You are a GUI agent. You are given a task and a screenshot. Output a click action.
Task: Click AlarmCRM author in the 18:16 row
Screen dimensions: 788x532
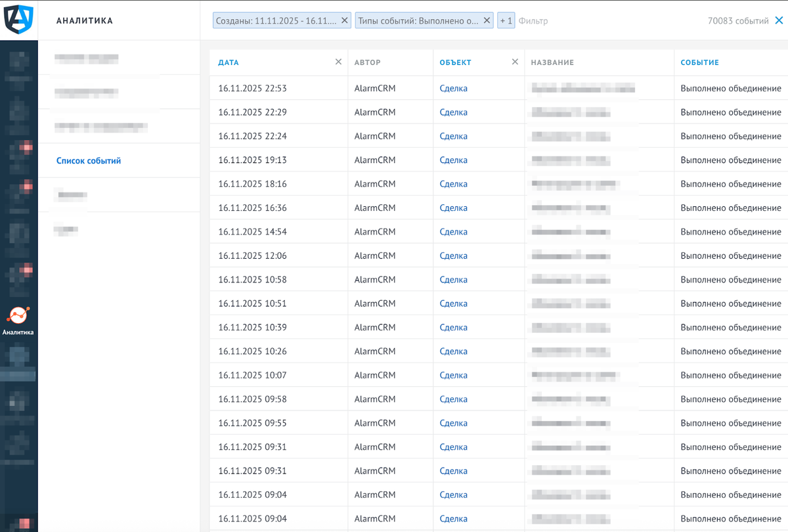375,184
